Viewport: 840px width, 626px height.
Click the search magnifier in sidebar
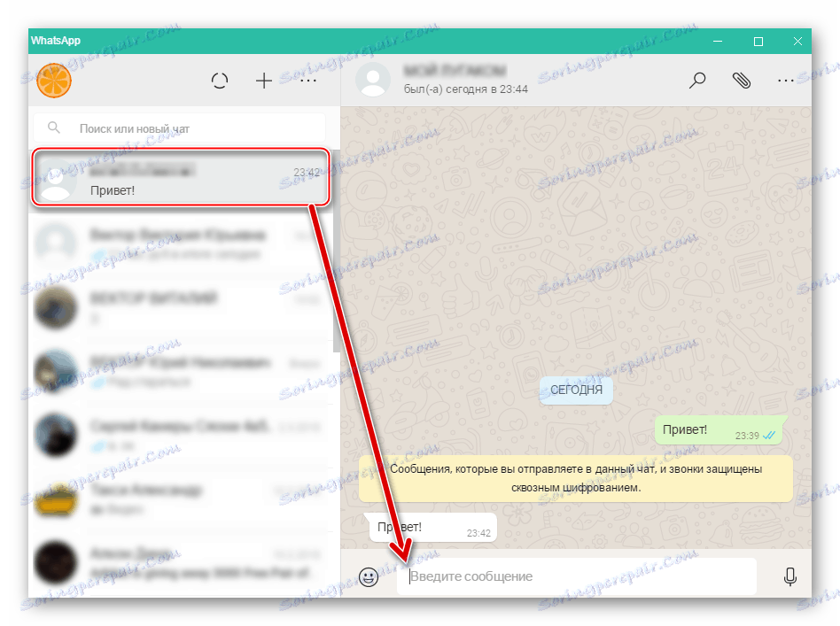(x=53, y=128)
